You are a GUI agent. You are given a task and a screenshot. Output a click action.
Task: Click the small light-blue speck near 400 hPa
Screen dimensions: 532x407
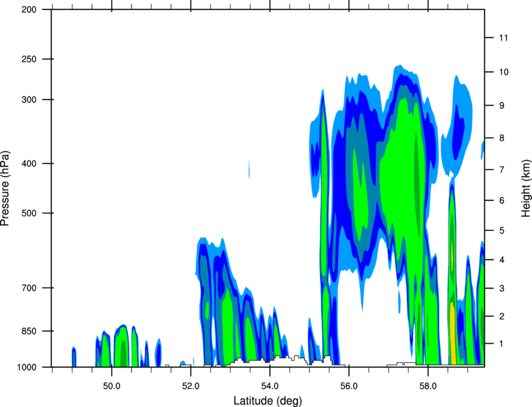(249, 168)
